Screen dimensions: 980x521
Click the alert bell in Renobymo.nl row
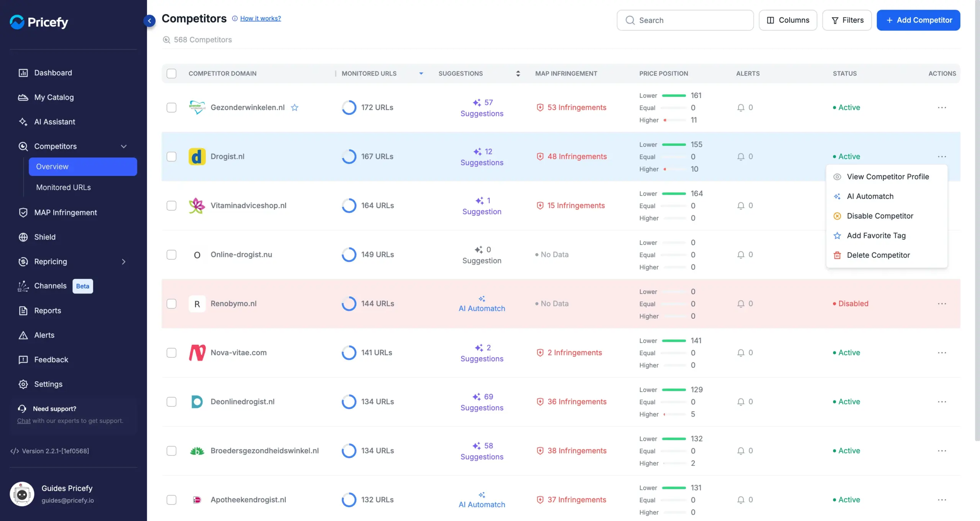741,304
